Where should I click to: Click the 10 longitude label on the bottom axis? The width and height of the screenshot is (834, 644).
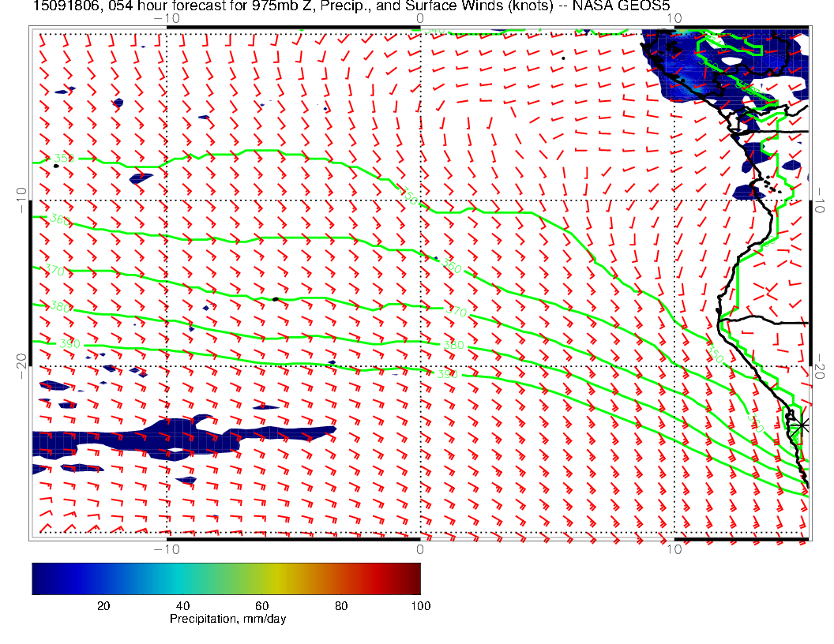click(673, 549)
